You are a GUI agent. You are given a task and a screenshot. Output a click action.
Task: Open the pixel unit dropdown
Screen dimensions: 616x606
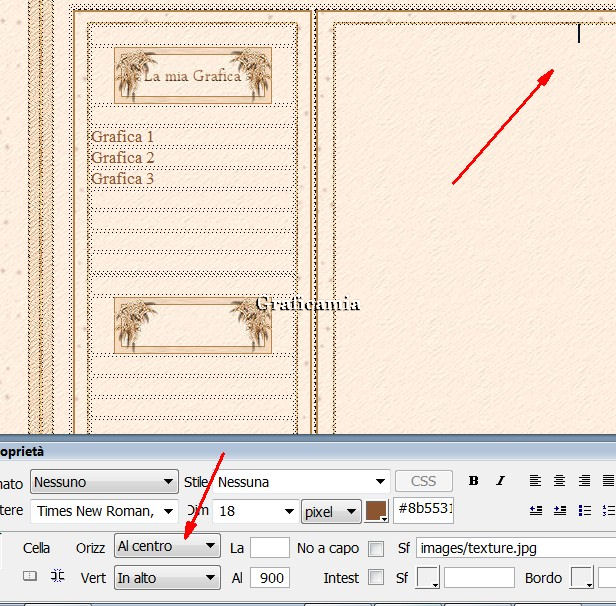[331, 511]
